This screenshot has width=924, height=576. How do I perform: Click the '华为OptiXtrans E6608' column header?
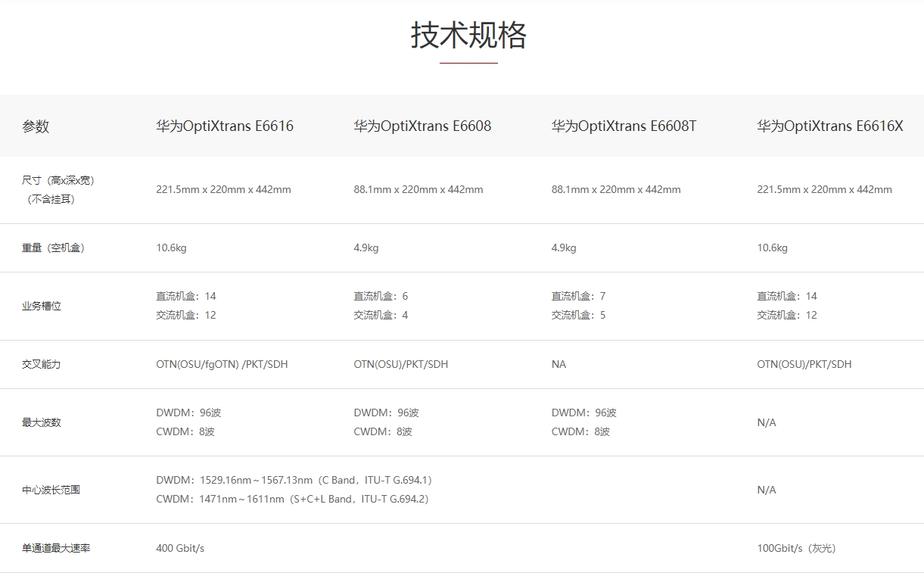[422, 126]
